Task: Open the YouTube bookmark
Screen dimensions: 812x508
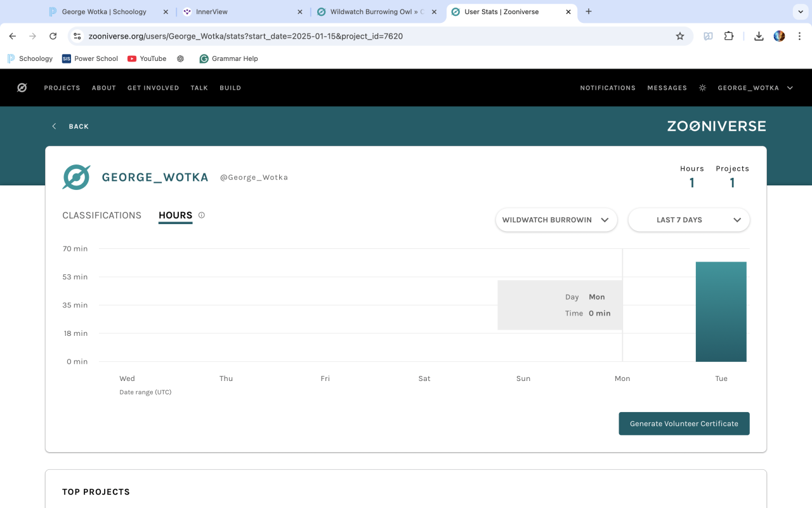Action: tap(147, 58)
